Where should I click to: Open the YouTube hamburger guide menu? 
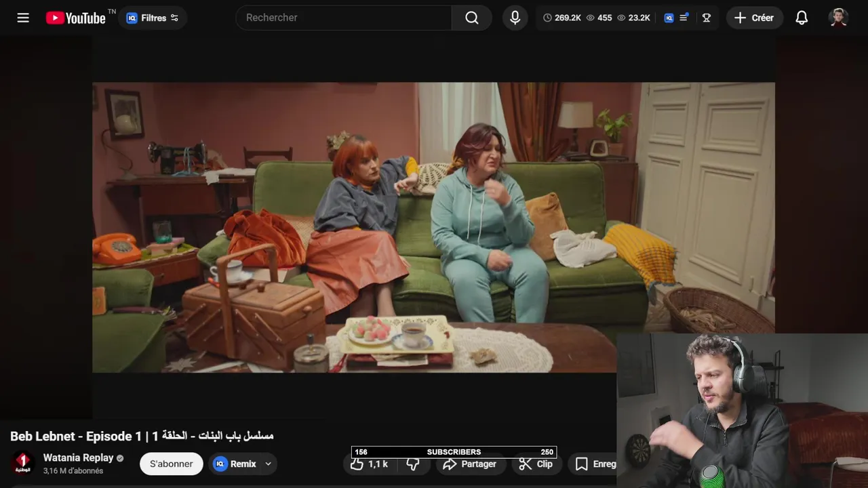click(23, 18)
